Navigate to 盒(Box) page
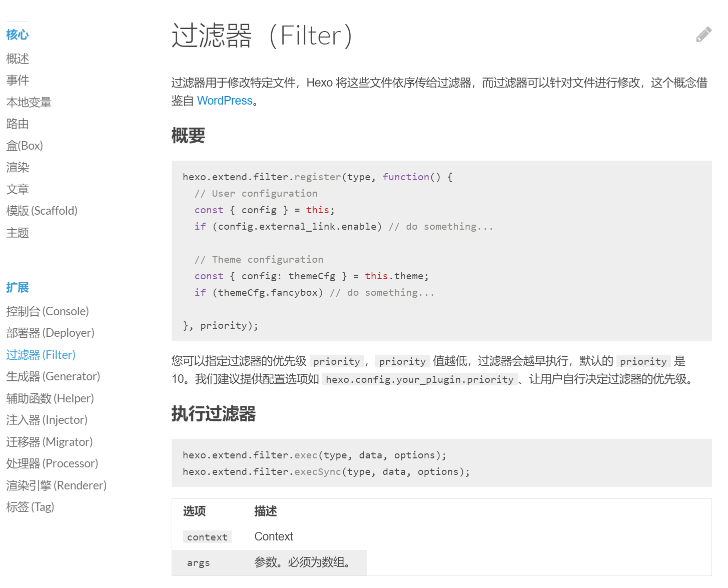Screen dimensions: 728x588 [25, 146]
